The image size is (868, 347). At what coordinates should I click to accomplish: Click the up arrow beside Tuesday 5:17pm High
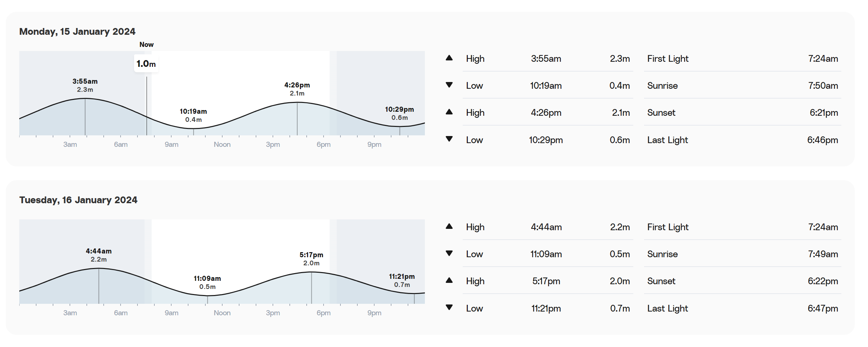[449, 280]
